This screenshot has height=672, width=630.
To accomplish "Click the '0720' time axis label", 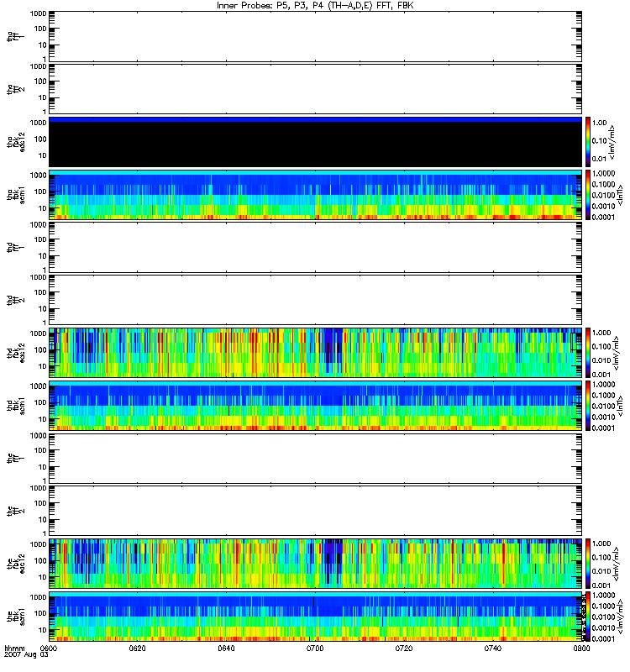I will [x=404, y=648].
